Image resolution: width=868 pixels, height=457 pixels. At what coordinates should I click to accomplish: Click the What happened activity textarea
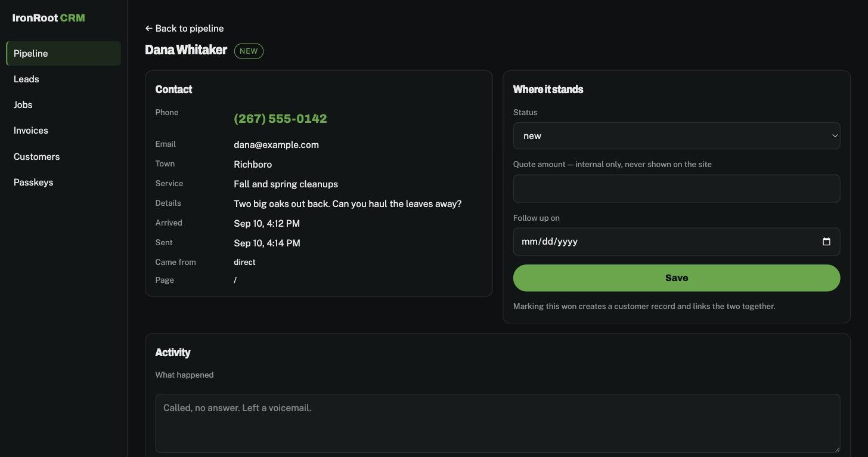click(x=498, y=423)
